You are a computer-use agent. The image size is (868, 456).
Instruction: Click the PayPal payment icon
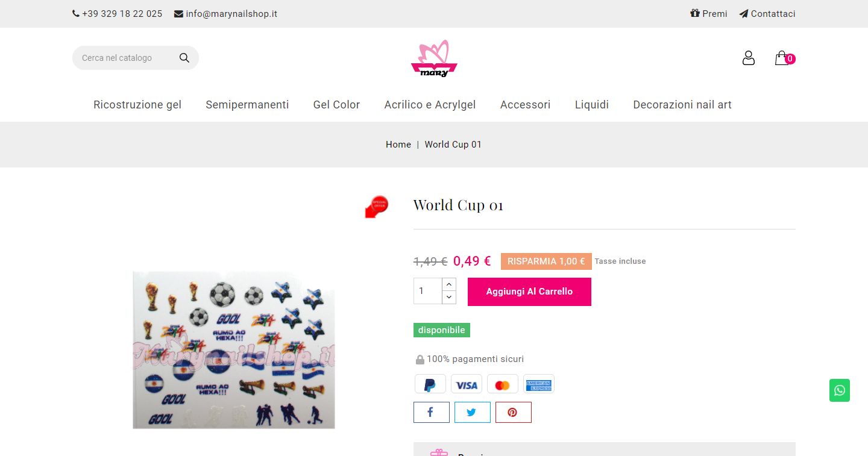430,384
